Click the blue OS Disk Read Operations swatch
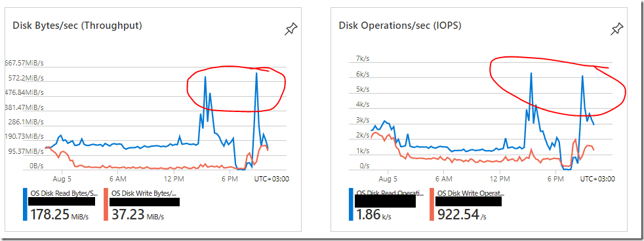Viewport: 644px width, 241px height. coord(351,204)
